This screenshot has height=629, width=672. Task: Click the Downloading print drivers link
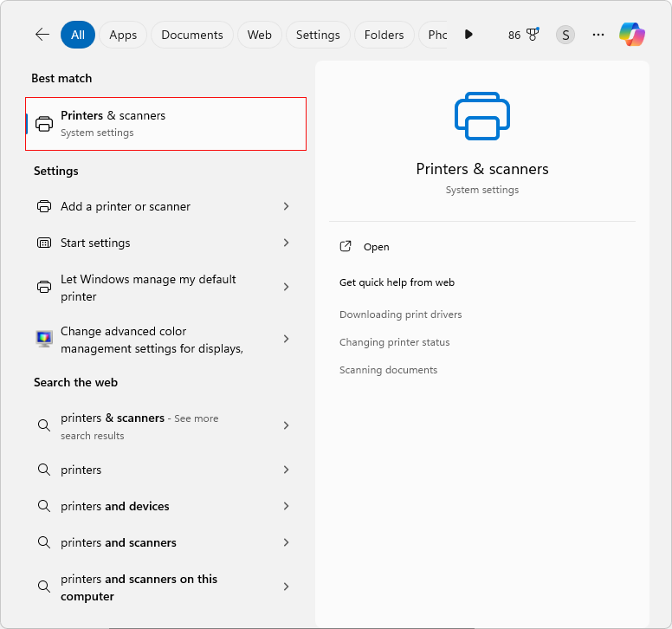pos(401,314)
